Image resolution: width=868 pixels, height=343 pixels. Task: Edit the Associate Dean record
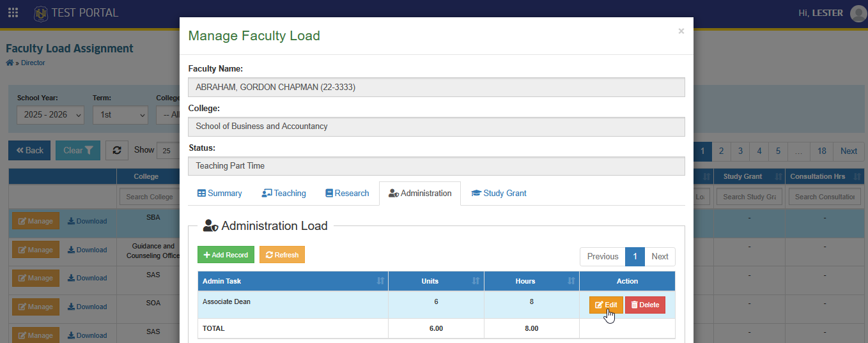[606, 305]
